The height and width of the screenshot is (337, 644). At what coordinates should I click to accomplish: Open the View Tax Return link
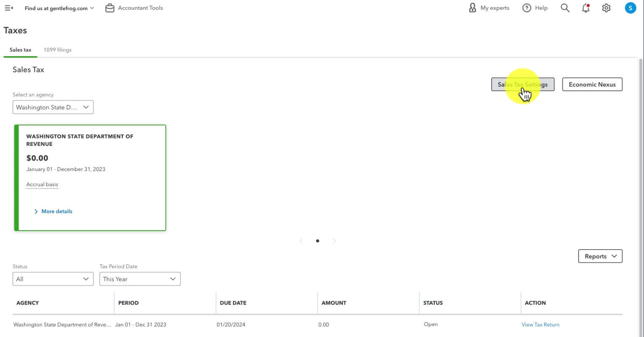pyautogui.click(x=541, y=325)
